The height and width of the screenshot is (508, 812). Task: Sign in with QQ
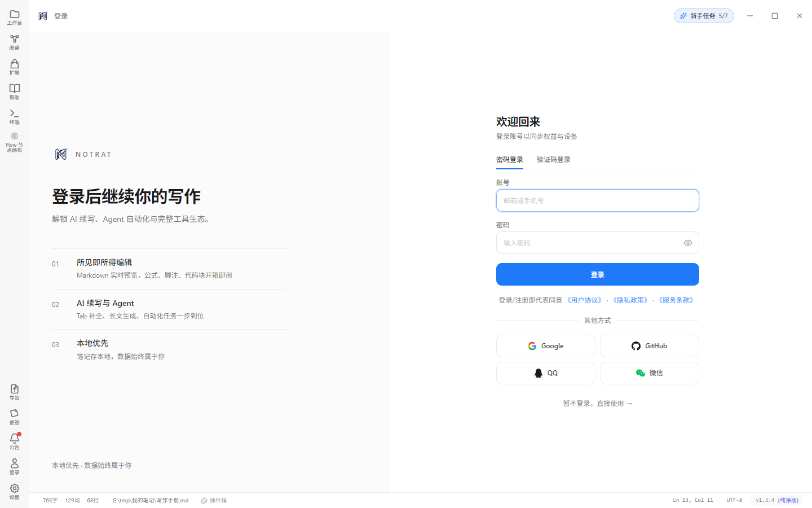546,373
